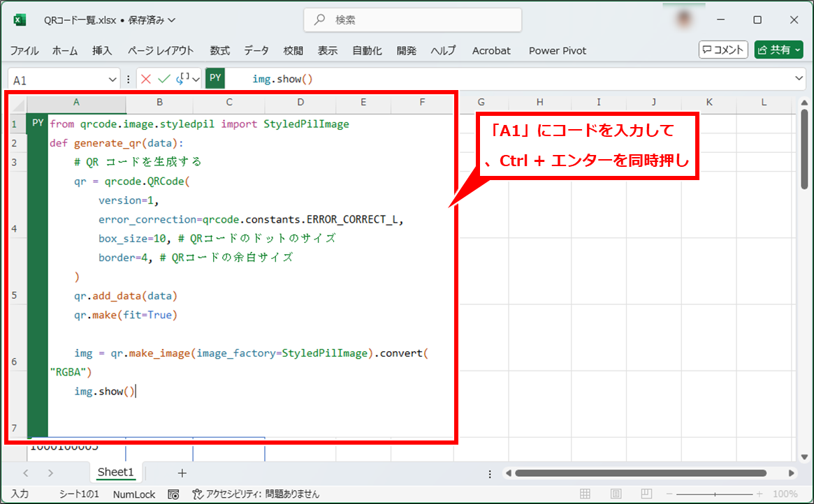The height and width of the screenshot is (504, 814).
Task: Switch to Page Layout view icon
Action: click(616, 494)
